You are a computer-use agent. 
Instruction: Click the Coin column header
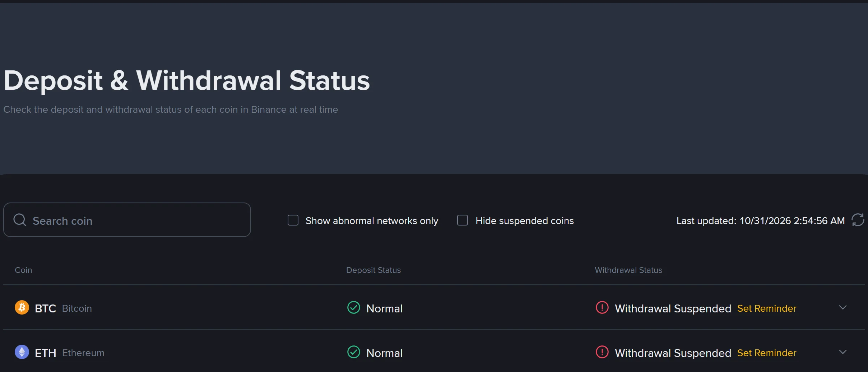[23, 270]
